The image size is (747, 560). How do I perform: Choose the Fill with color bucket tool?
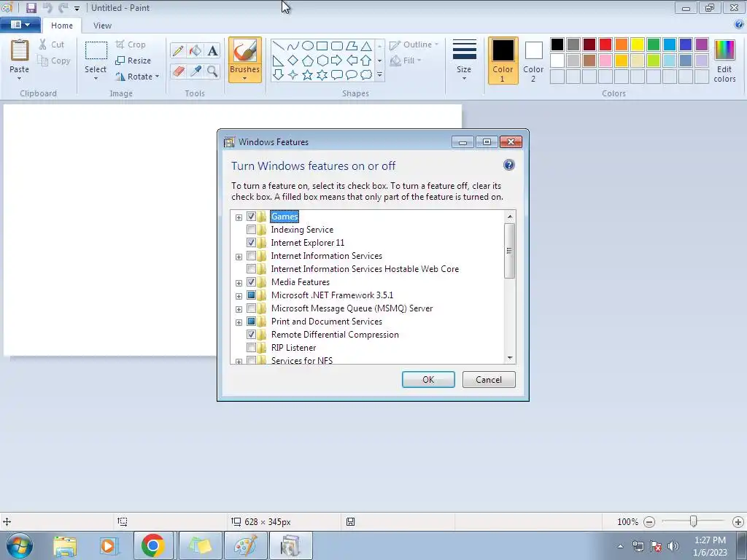[x=196, y=50]
